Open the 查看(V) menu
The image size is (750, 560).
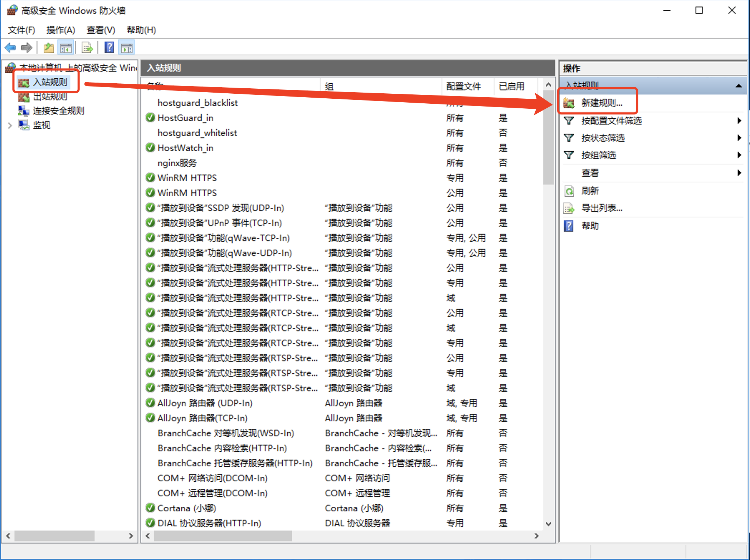pyautogui.click(x=101, y=30)
